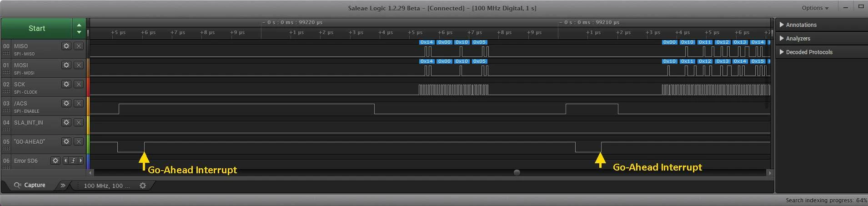
Task: Select the MISO channel label
Action: [21, 46]
